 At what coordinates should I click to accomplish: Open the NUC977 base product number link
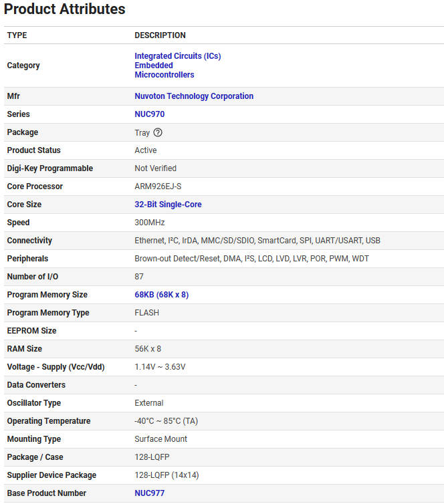(x=149, y=493)
